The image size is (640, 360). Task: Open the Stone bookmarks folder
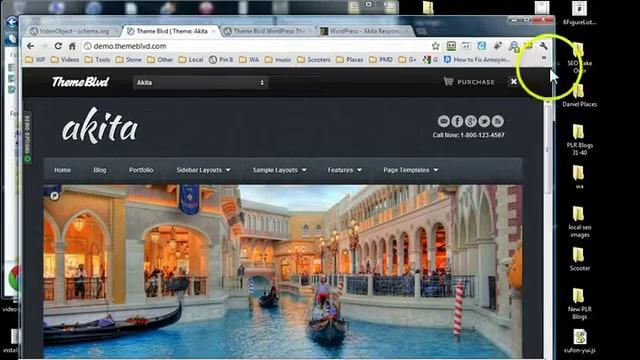pos(129,60)
